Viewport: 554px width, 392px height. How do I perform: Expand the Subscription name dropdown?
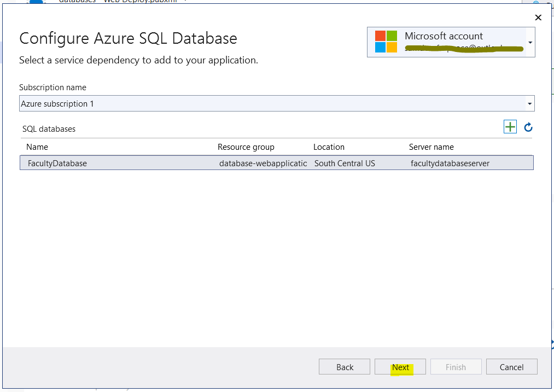[x=529, y=103]
